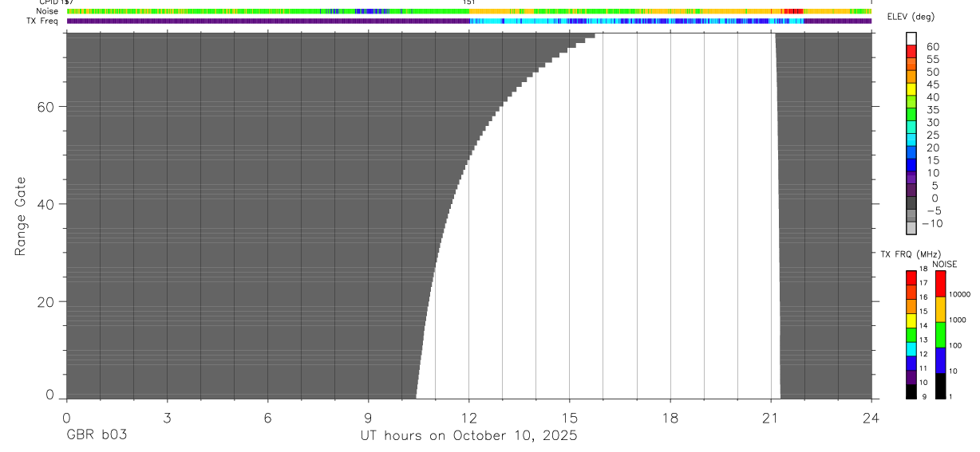
Task: Pick the red segment of ELEV bar
Action: point(911,51)
